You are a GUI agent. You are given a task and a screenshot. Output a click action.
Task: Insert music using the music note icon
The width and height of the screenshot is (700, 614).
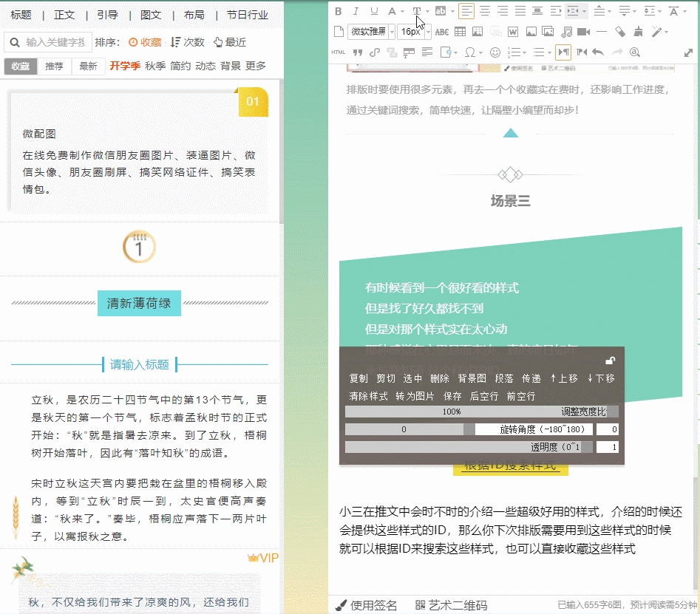coord(566,32)
